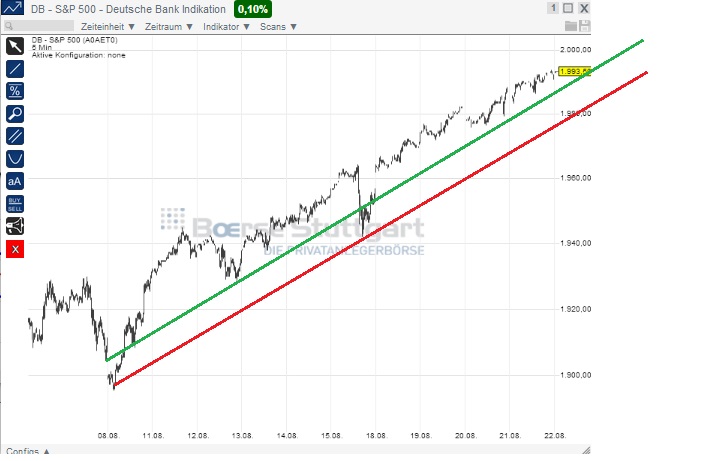Click the yellow current price label
The height and width of the screenshot is (461, 703).
coord(575,72)
